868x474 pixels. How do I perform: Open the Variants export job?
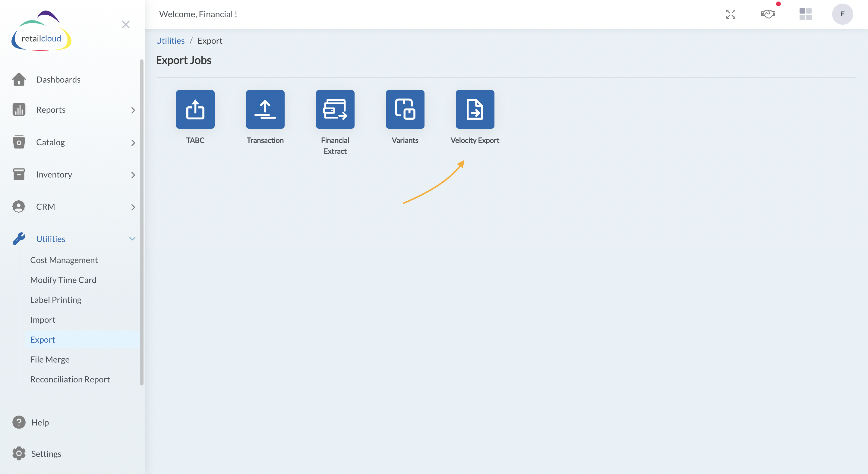pyautogui.click(x=405, y=109)
